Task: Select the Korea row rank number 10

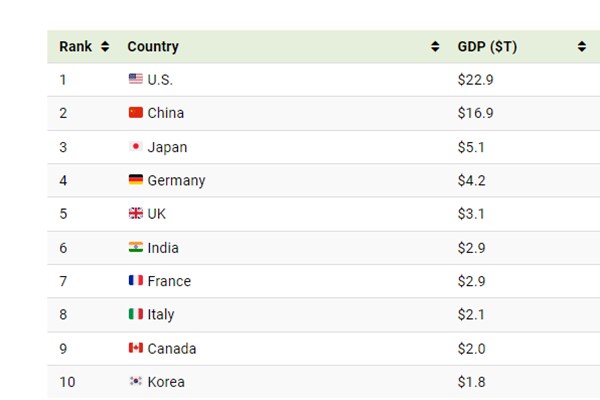Action: 67,382
